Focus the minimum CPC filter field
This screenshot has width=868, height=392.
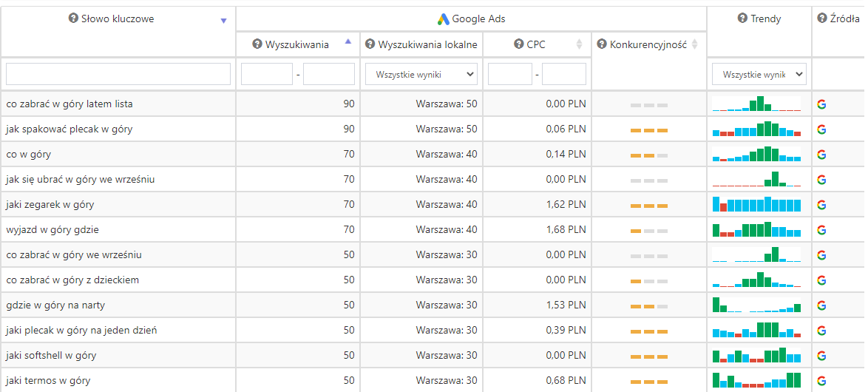pos(510,74)
